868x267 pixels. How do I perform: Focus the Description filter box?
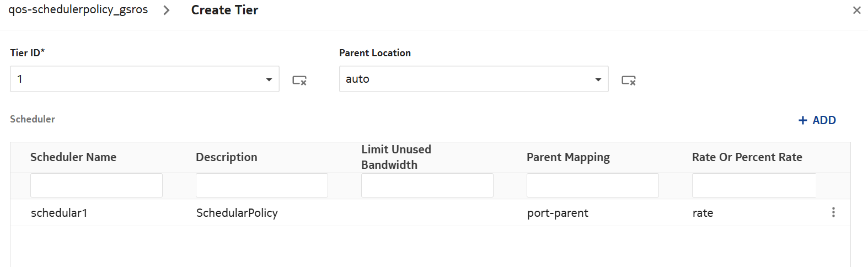click(262, 185)
